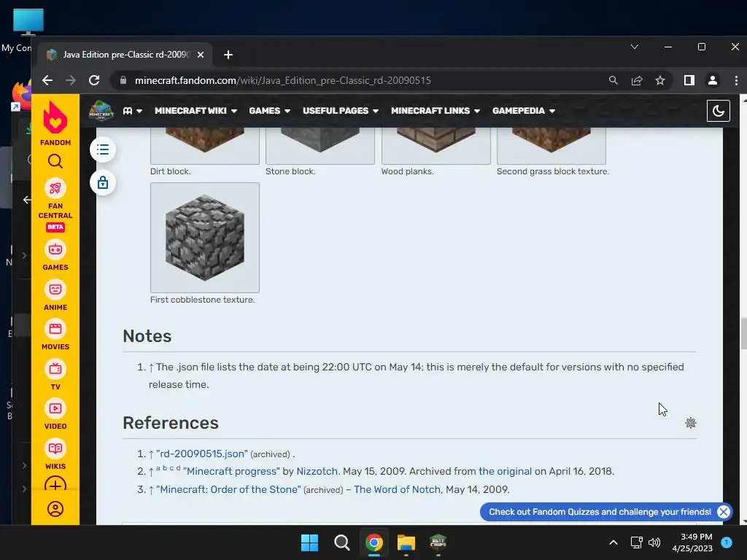The image size is (747, 560).
Task: Click the reference 2 backlink letter a
Action: click(x=158, y=468)
